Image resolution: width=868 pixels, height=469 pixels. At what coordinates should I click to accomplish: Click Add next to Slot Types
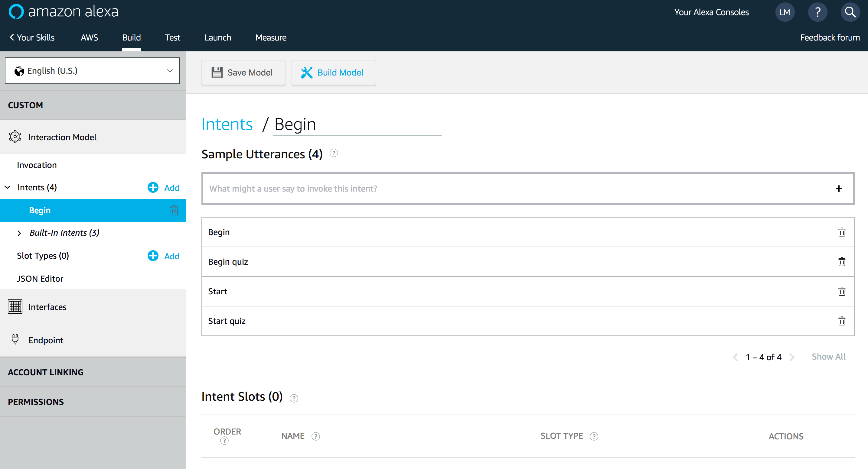point(171,256)
